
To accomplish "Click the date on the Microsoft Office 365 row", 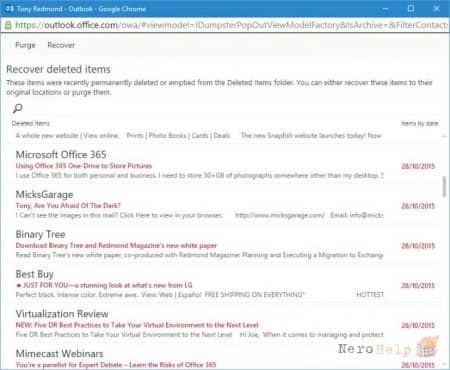I will [x=418, y=166].
